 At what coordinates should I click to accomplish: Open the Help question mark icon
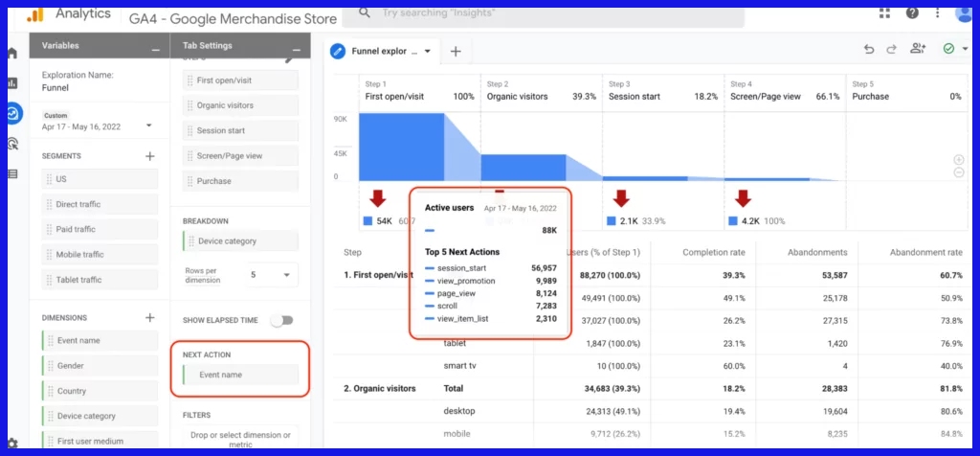[x=912, y=13]
